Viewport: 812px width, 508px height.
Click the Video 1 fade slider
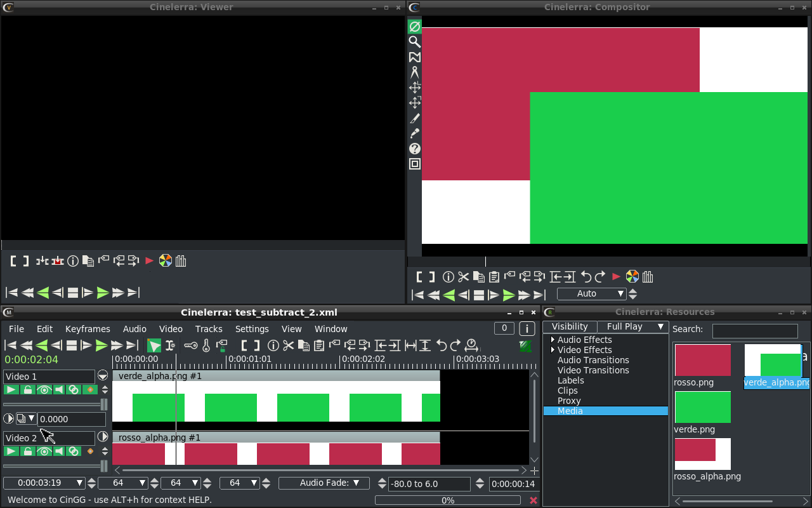55,404
